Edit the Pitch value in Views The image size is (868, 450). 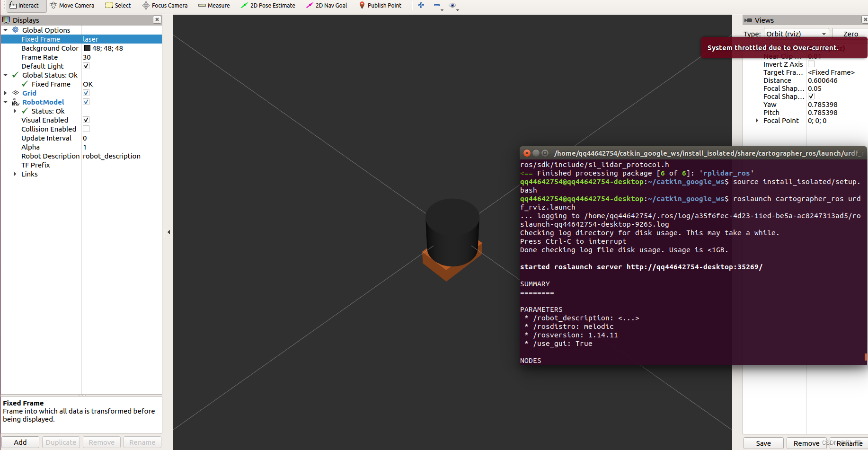[x=837, y=112]
